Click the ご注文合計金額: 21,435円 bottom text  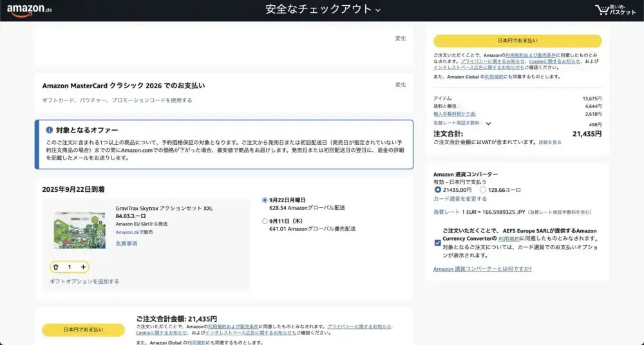[176, 319]
